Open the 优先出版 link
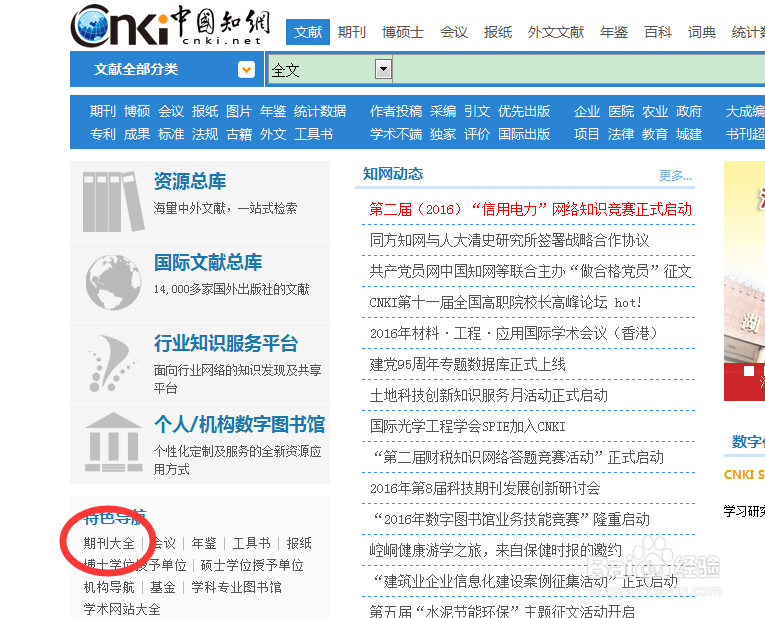The height and width of the screenshot is (618, 765). [x=524, y=111]
